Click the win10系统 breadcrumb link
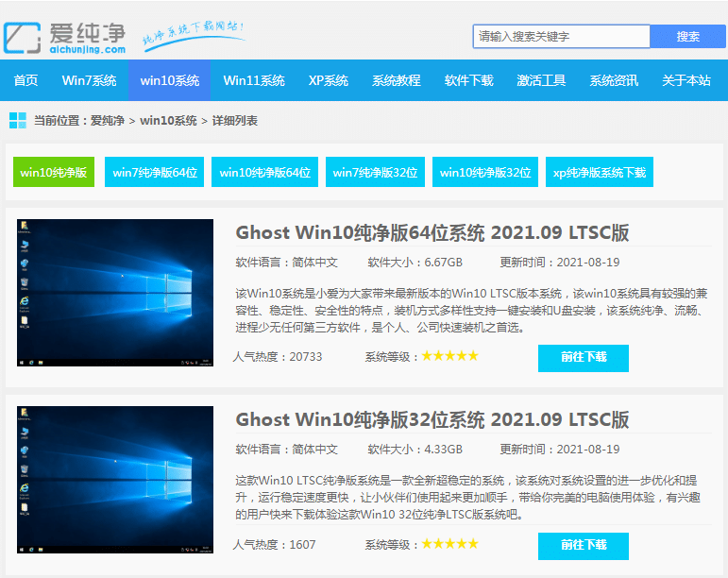 click(x=168, y=121)
